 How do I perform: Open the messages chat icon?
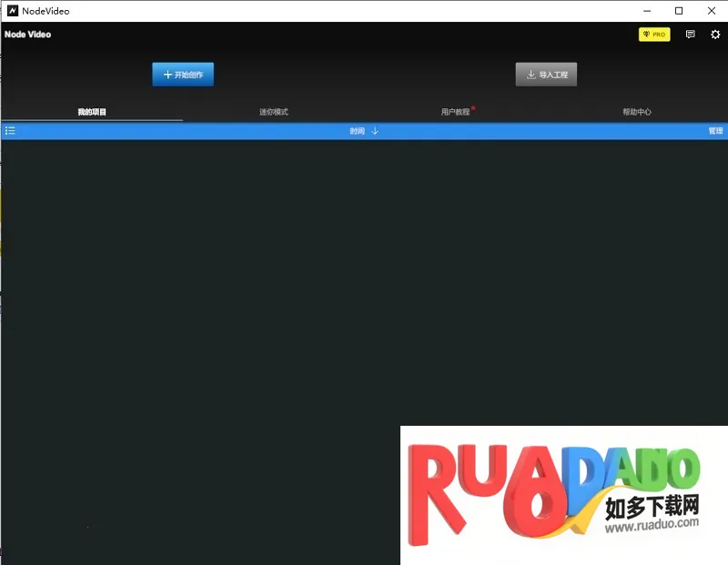coord(690,35)
